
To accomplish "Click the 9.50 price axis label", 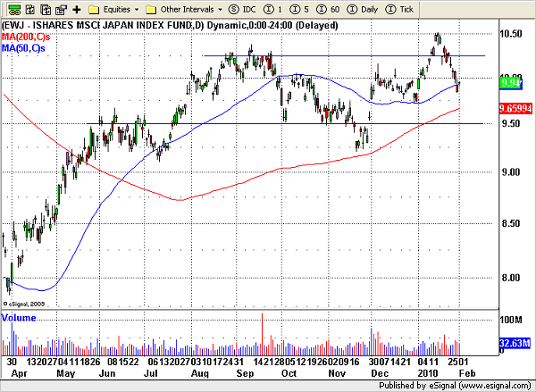I will (x=511, y=123).
